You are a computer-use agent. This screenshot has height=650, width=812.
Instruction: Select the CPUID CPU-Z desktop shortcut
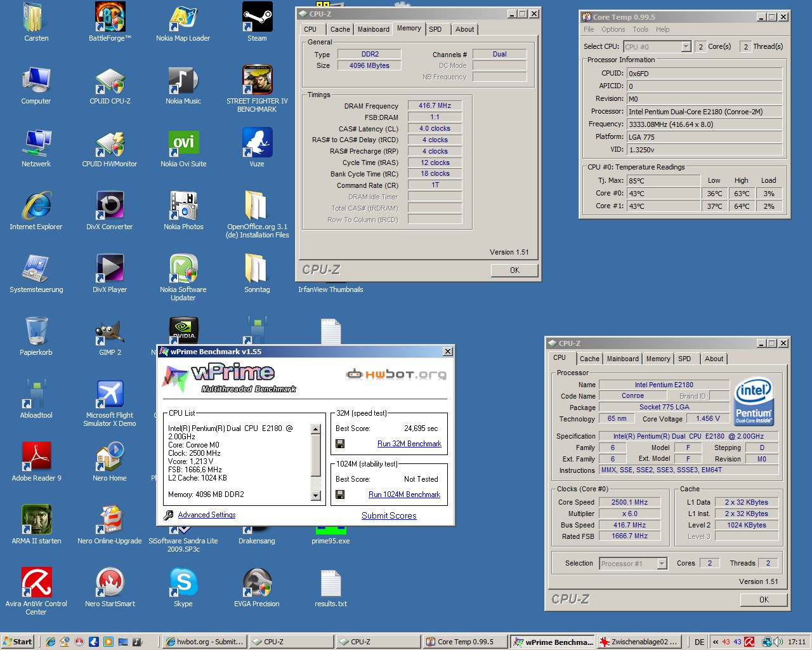click(x=110, y=86)
